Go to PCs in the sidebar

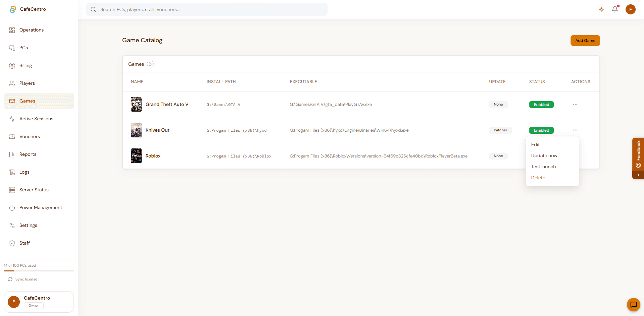[x=39, y=48]
